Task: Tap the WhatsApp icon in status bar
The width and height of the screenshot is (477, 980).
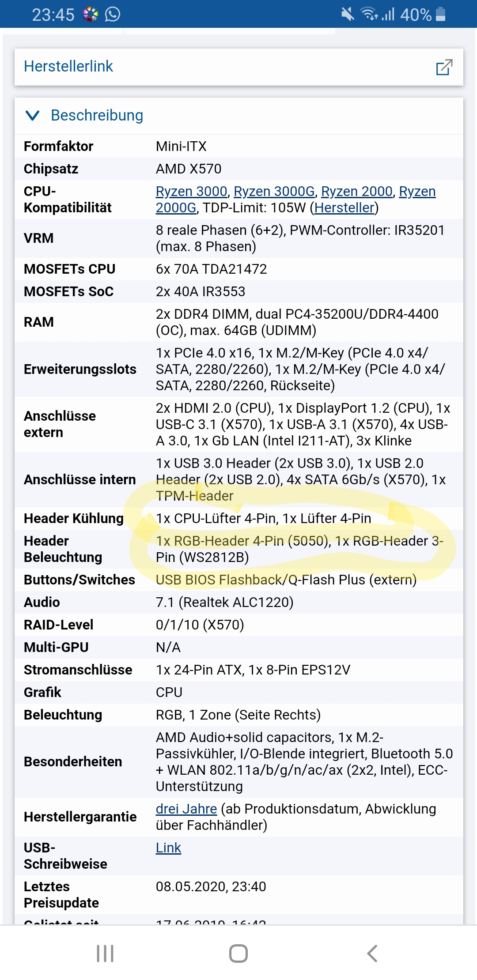Action: (x=113, y=15)
